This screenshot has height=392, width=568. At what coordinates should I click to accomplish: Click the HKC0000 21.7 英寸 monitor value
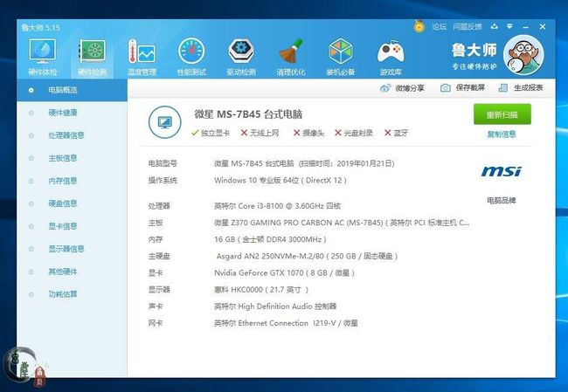click(261, 290)
